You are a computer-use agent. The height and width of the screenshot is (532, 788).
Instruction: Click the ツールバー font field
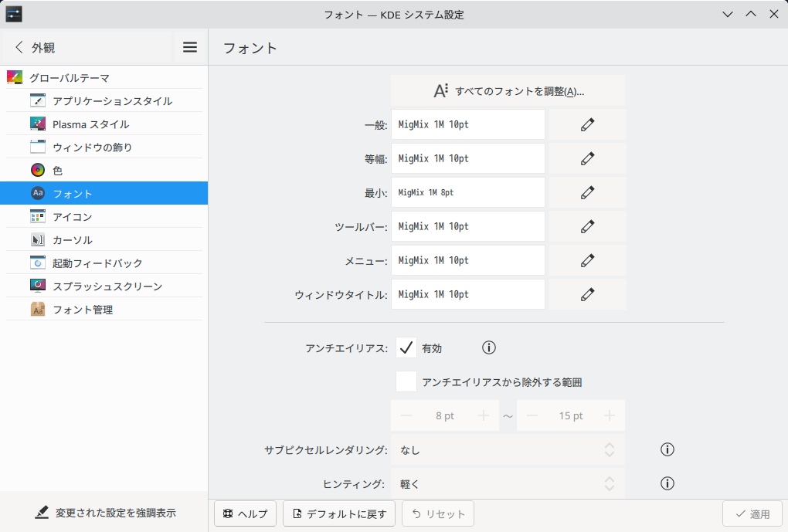[x=468, y=226]
